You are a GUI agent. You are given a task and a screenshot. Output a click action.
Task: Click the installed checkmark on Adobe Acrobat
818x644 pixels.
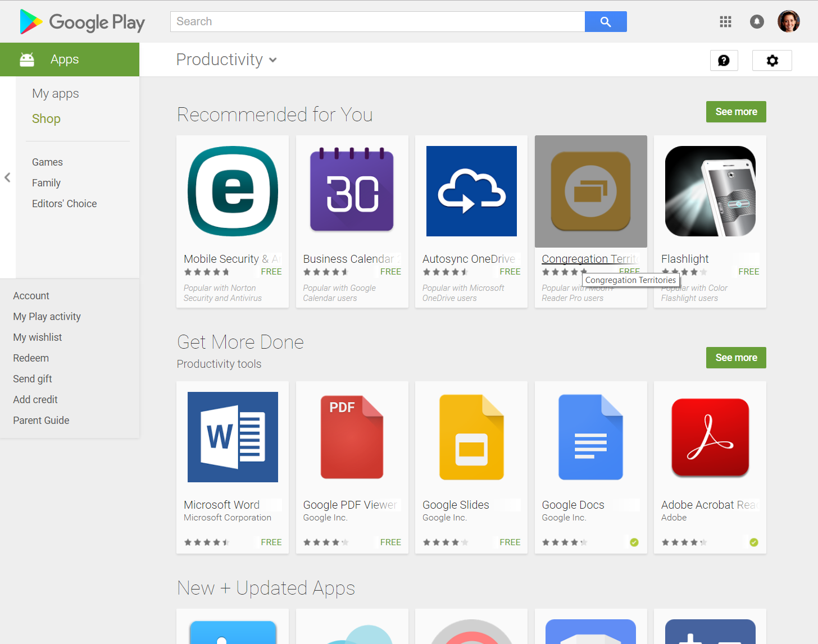pyautogui.click(x=754, y=542)
